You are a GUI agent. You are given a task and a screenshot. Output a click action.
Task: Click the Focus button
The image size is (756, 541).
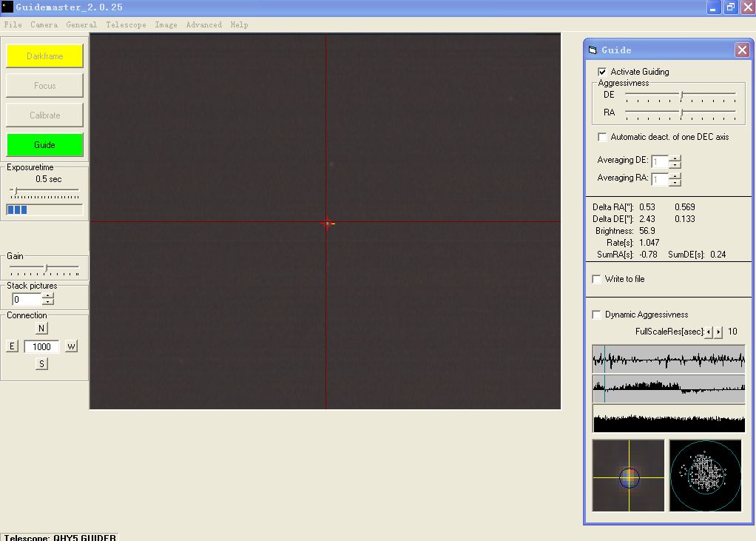pos(44,85)
